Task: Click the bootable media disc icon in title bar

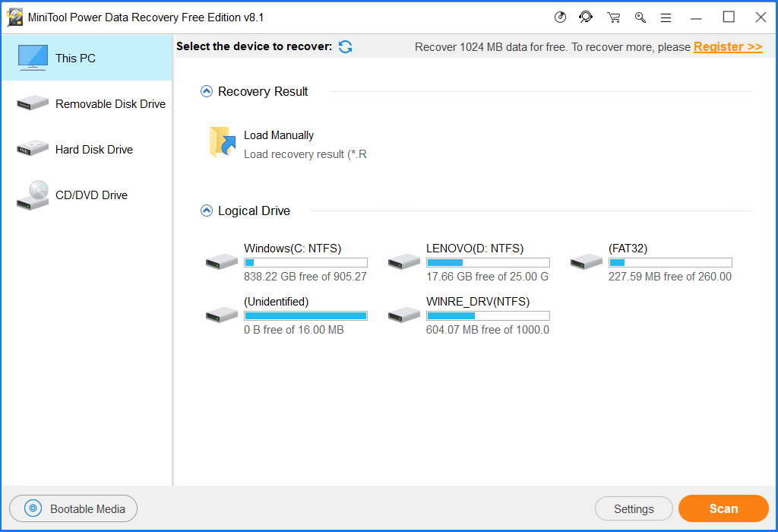Action: coord(561,17)
